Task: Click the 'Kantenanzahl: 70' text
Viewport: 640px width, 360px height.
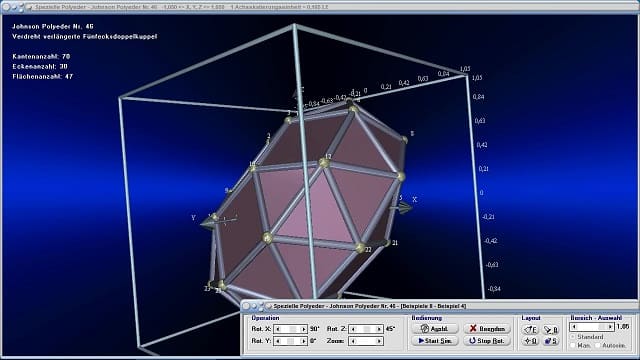Action: [x=41, y=56]
